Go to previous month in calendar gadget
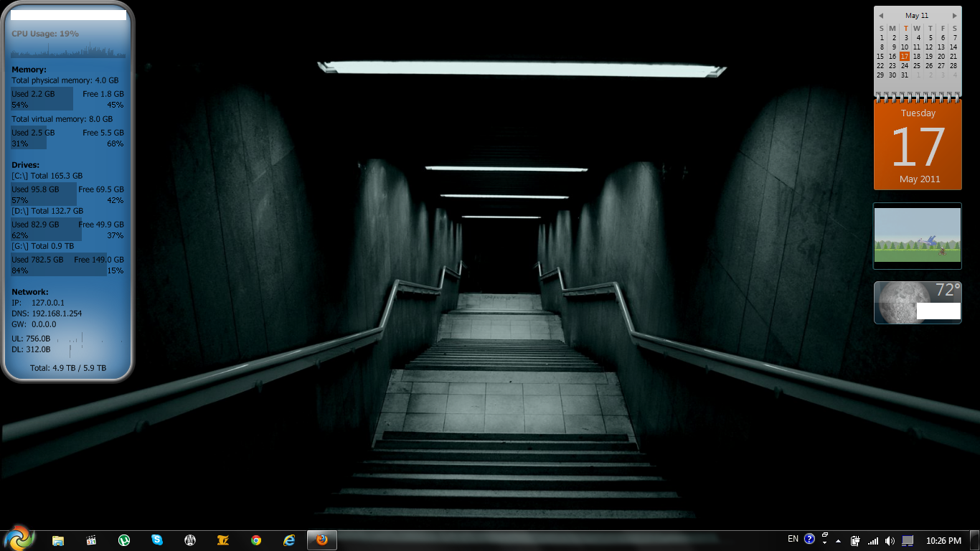Screen dimensions: 980x551 pos(881,16)
